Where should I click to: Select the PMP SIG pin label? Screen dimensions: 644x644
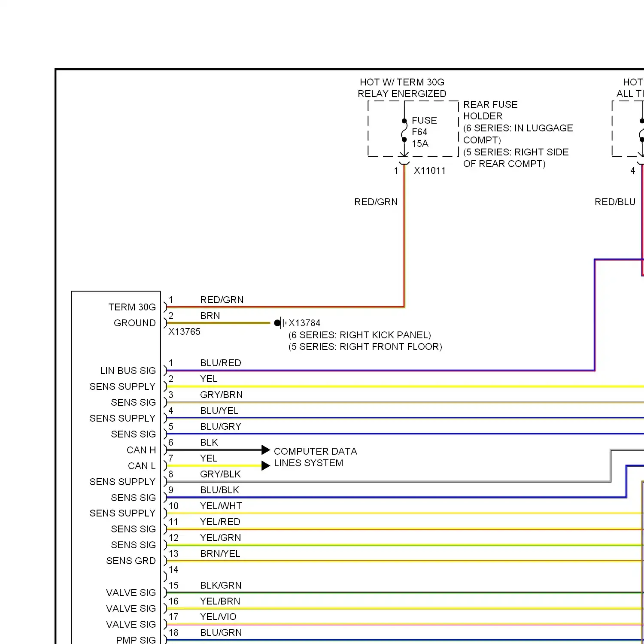(x=136, y=640)
